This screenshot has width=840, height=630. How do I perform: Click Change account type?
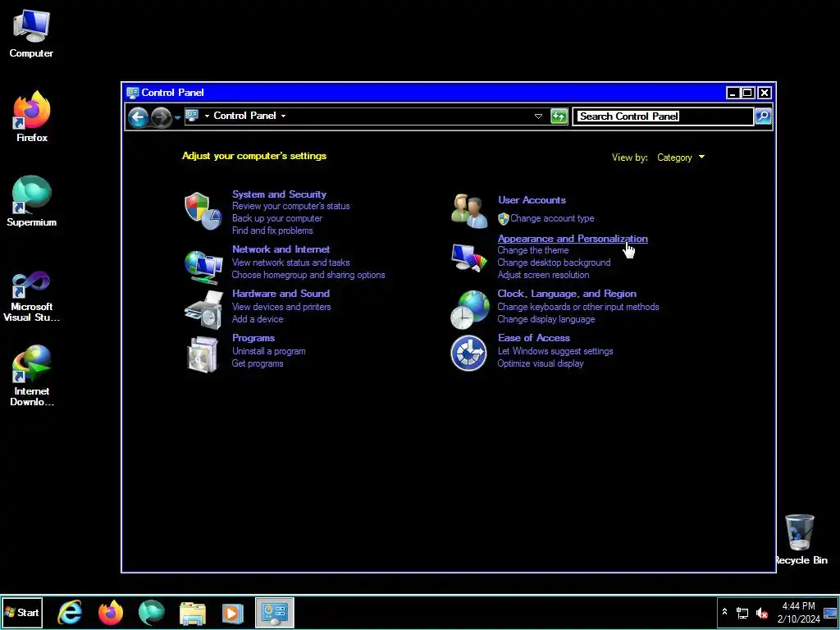pos(552,218)
